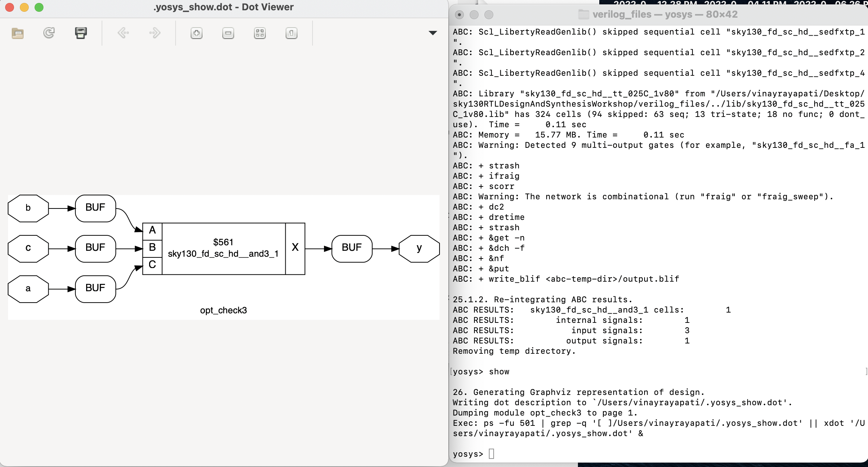
Task: Open a dot file in the viewer
Action: 18,33
